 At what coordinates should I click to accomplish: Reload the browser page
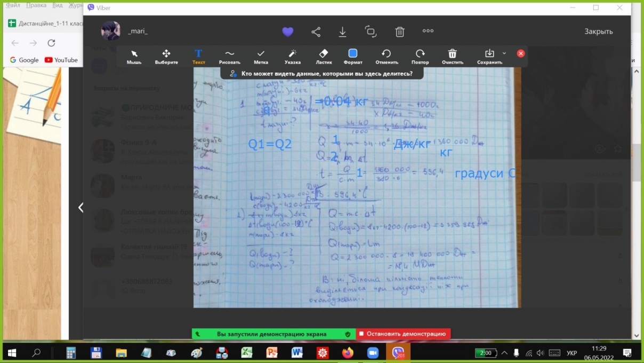[51, 43]
